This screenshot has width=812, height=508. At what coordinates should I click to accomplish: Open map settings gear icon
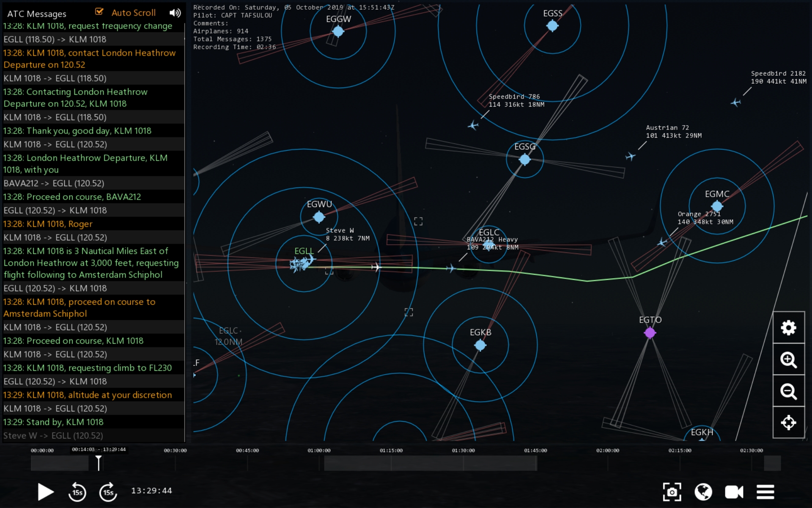[788, 328]
